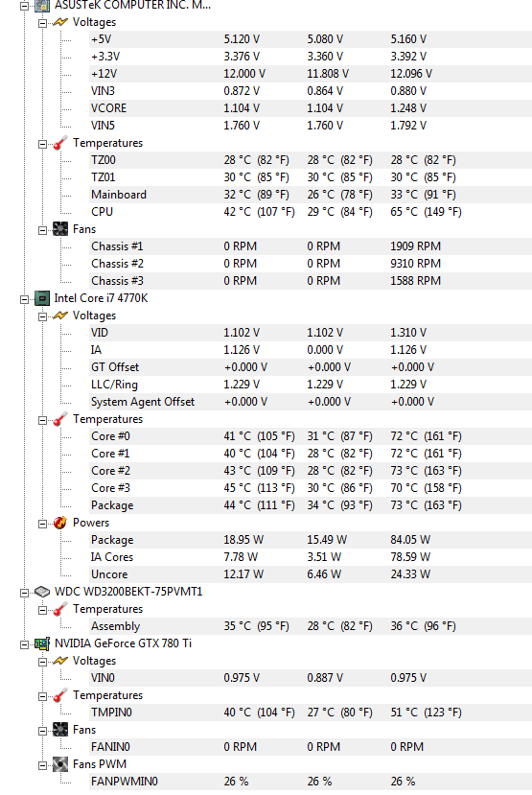Collapse the NVIDIA GeForce GTX 780 Ti node
532x795 pixels.
tap(24, 644)
